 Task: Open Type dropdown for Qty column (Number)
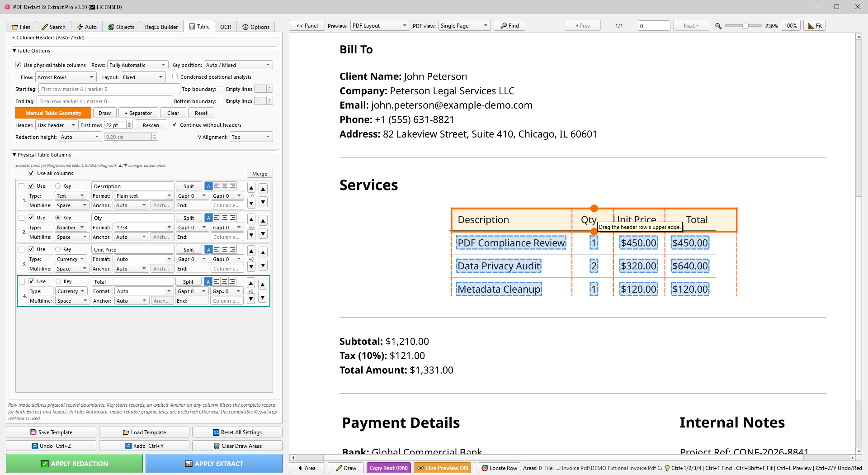point(71,228)
